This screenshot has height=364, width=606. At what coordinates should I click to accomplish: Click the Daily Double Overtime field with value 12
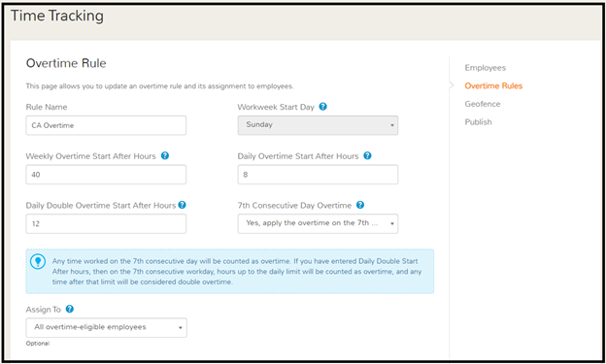(106, 223)
